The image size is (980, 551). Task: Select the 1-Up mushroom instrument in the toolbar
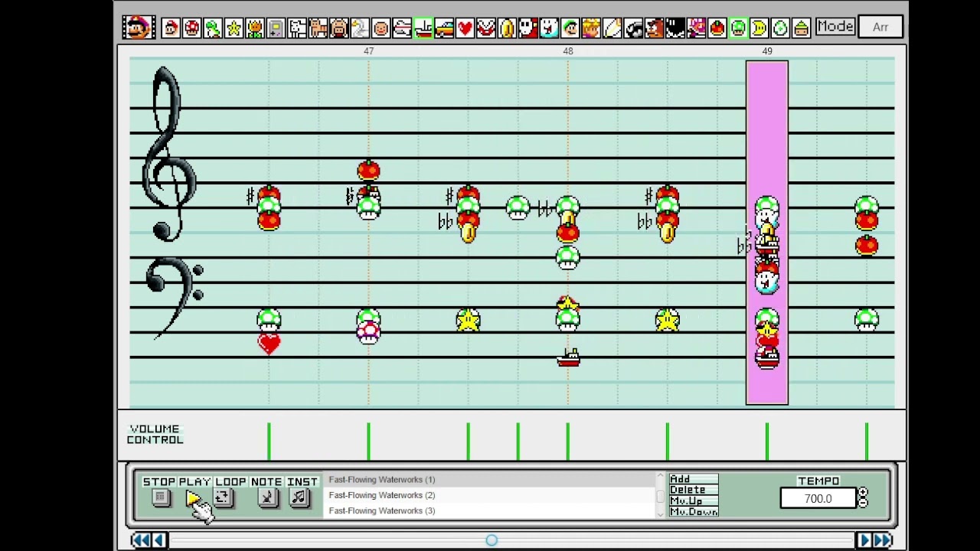click(x=738, y=28)
